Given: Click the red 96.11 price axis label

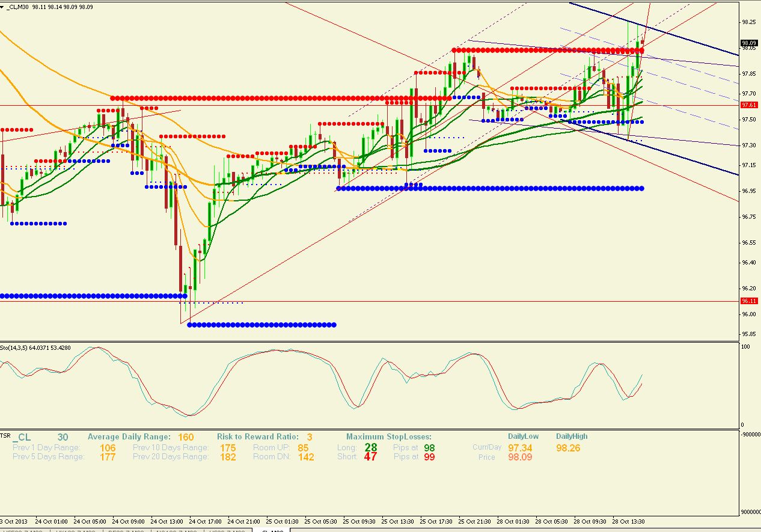Looking at the screenshot, I should pyautogui.click(x=749, y=301).
